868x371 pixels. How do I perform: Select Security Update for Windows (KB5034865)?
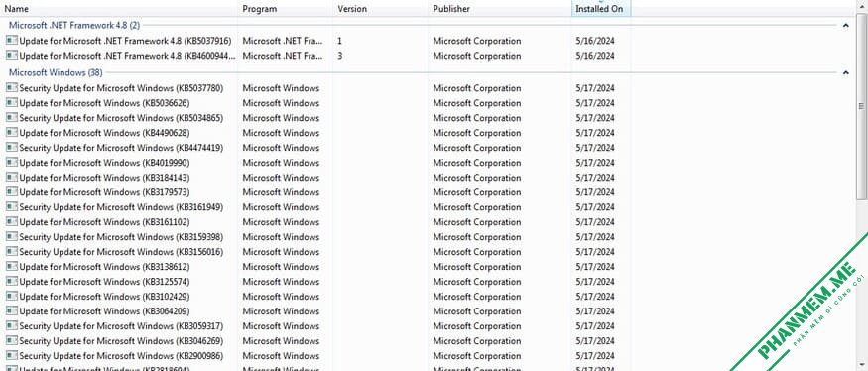[x=121, y=118]
